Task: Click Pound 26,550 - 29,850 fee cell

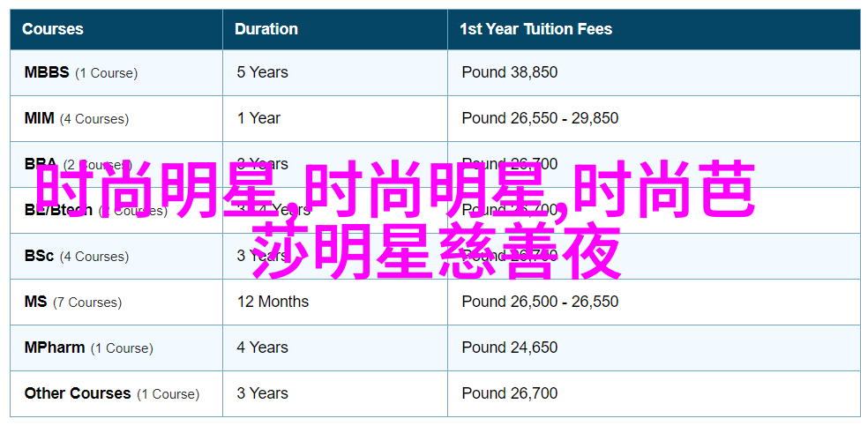Action: (x=540, y=118)
